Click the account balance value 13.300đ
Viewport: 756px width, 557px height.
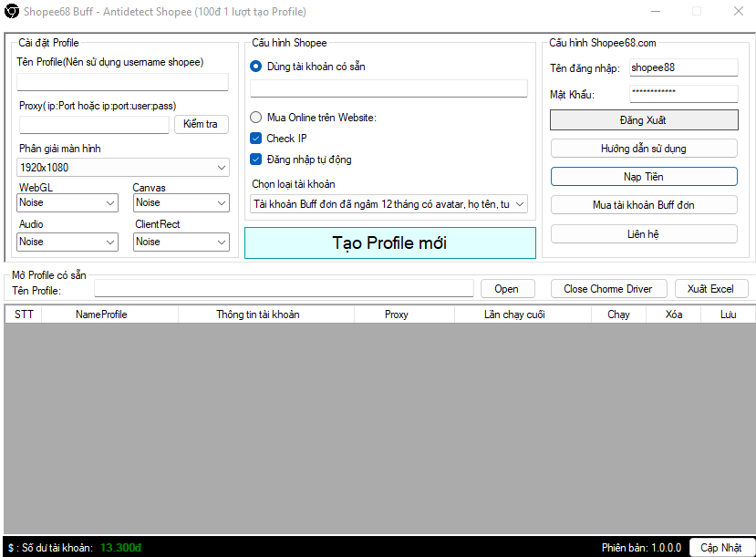click(120, 548)
